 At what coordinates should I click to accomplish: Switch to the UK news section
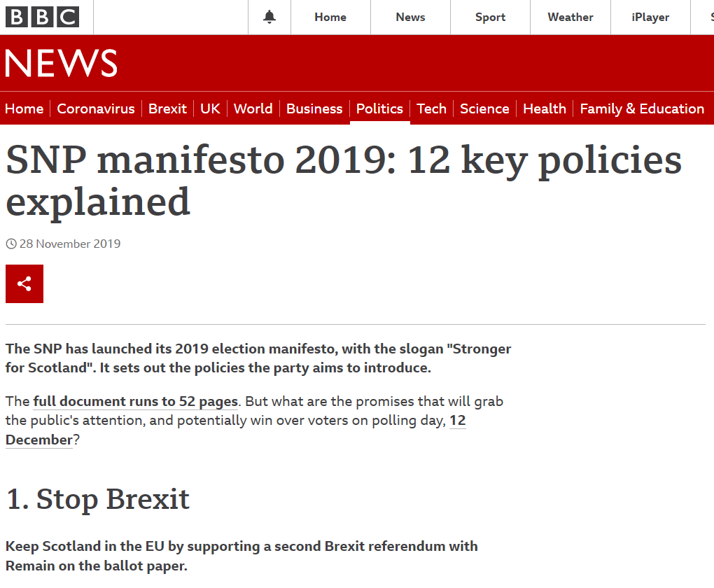[210, 108]
